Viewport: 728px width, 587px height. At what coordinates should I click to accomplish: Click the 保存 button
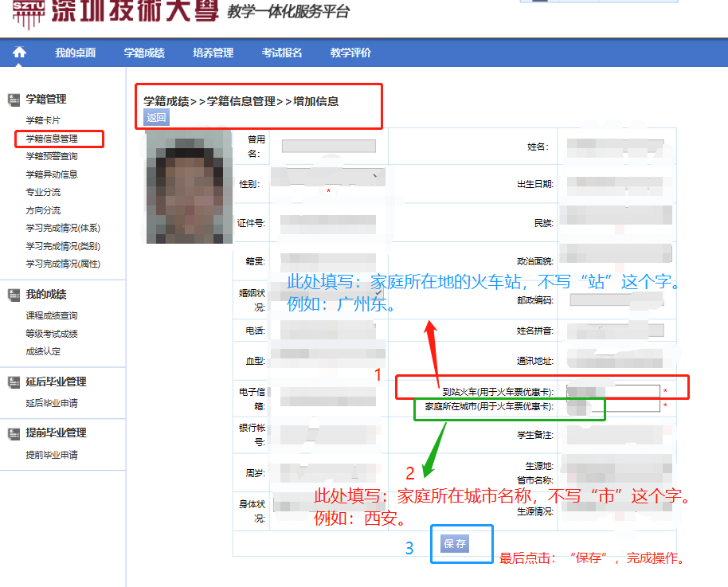(455, 544)
